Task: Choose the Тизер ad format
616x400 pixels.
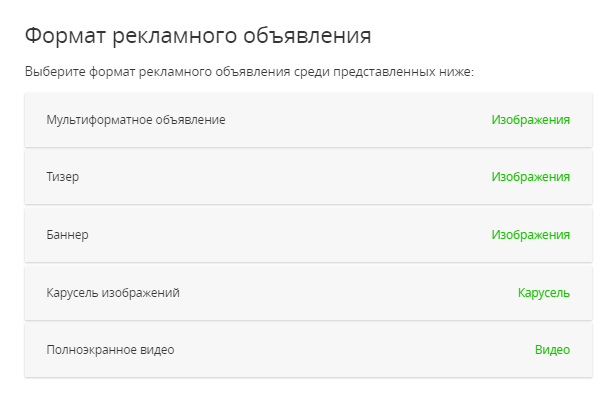Action: [x=63, y=177]
